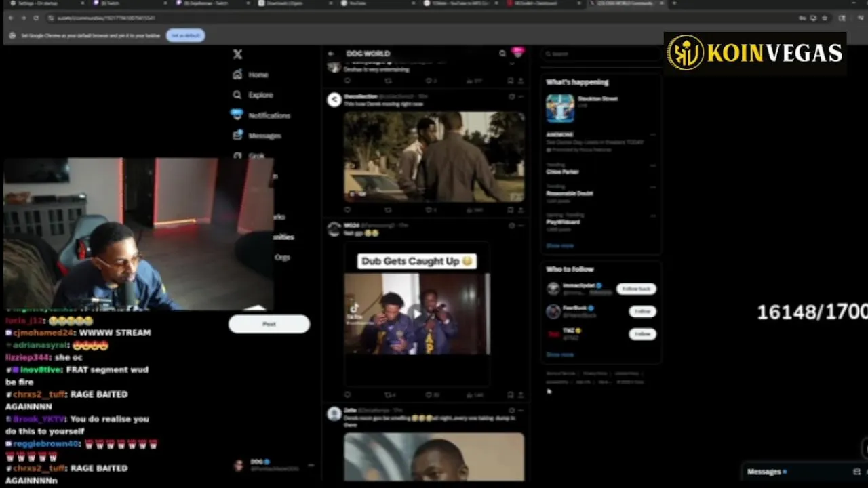Open a new Chrome tab with the plus
This screenshot has width=868, height=488.
click(673, 3)
